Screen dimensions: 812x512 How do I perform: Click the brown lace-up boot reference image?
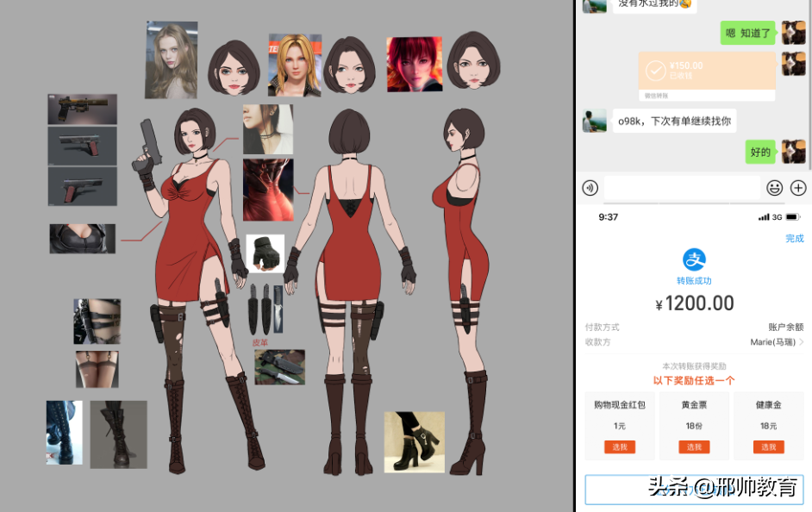[119, 434]
